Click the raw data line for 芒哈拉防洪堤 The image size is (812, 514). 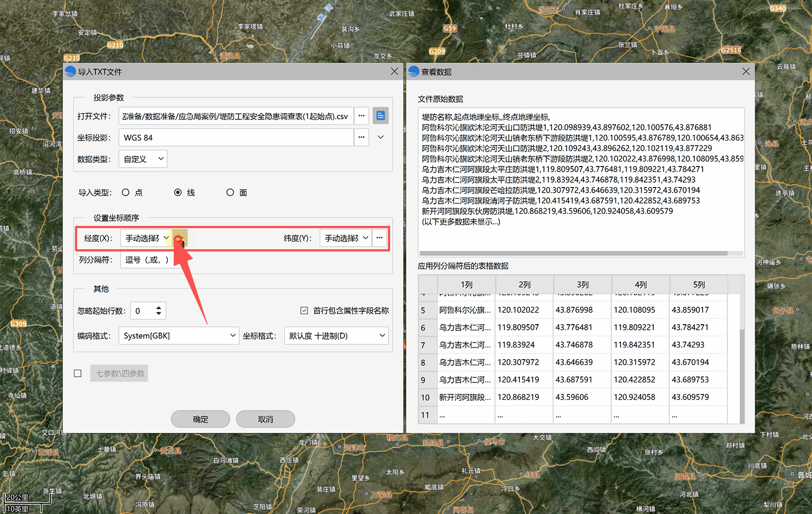(561, 190)
